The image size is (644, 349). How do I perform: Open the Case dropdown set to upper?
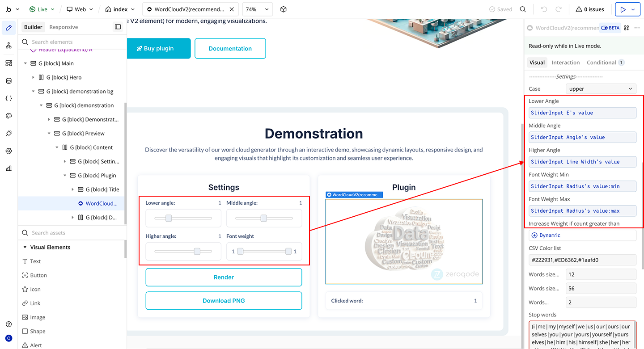601,89
